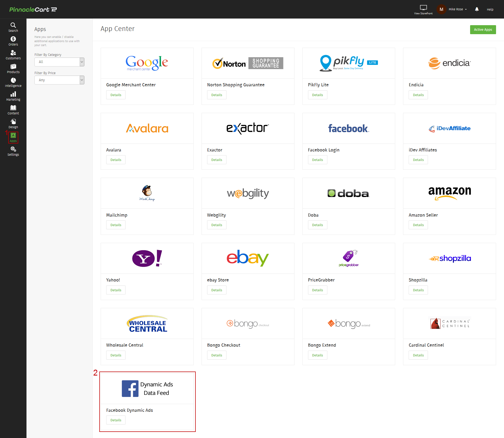Open Details for Bongo Extend
Viewport: 504px width, 438px height.
317,355
